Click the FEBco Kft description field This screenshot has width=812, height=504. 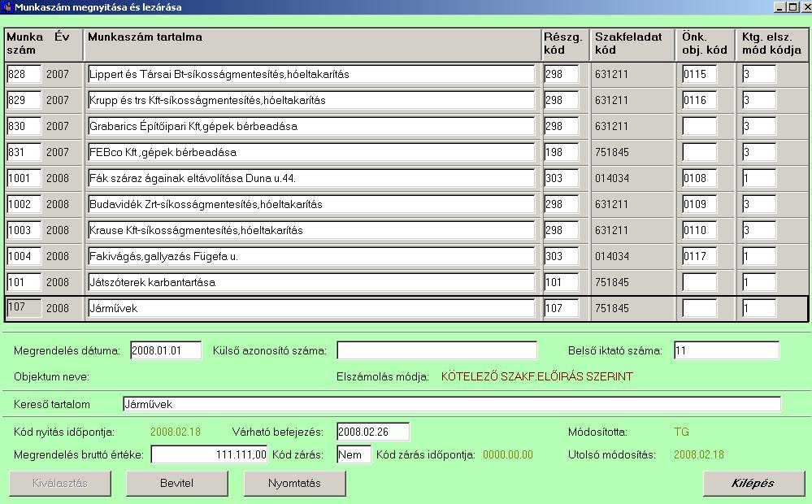point(311,152)
